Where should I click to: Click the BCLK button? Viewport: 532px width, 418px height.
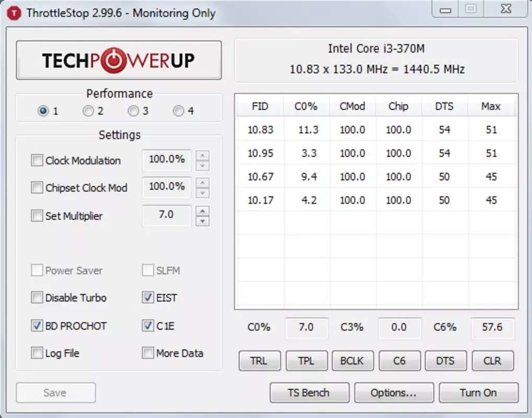(353, 361)
